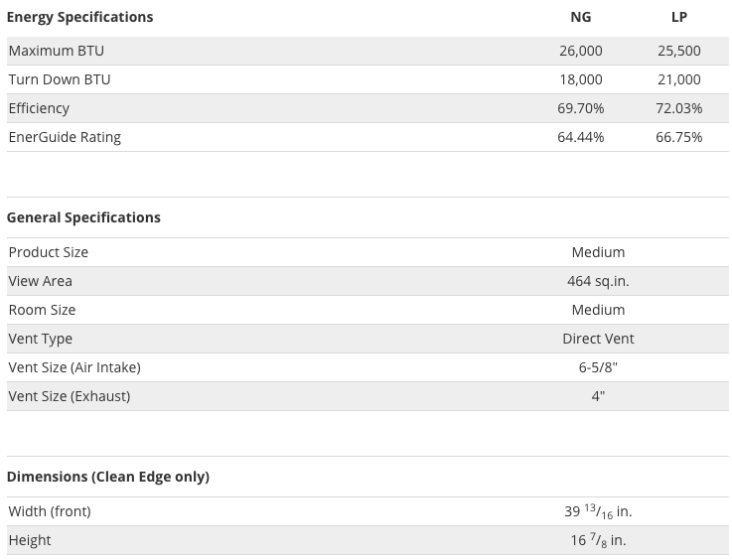Click the 4" exhaust vent size value
Image resolution: width=732 pixels, height=560 pixels.
(x=598, y=396)
